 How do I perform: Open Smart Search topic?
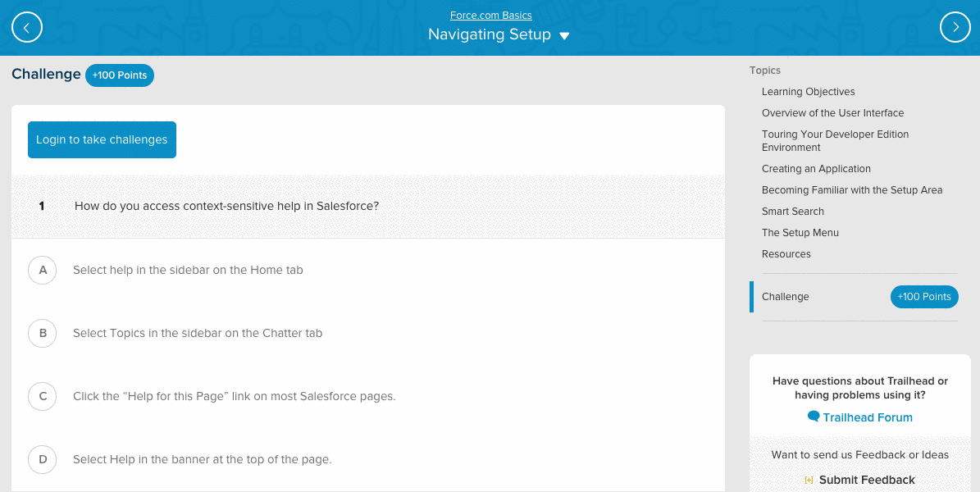[792, 212]
